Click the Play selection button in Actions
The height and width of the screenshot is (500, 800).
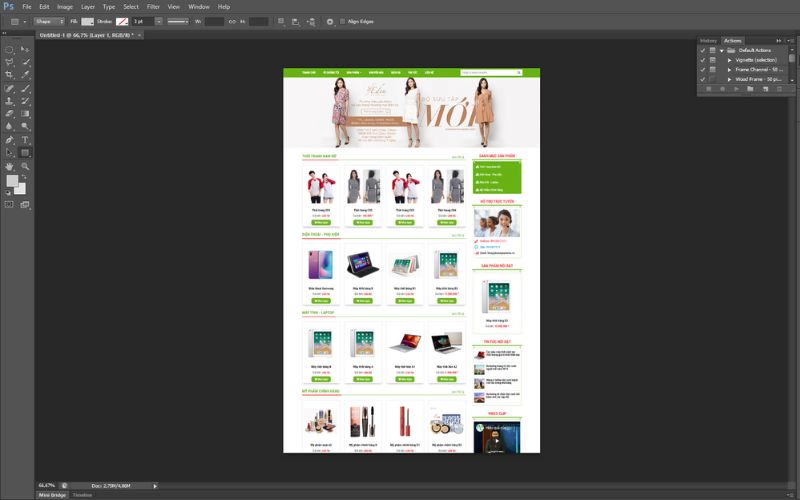(x=736, y=89)
